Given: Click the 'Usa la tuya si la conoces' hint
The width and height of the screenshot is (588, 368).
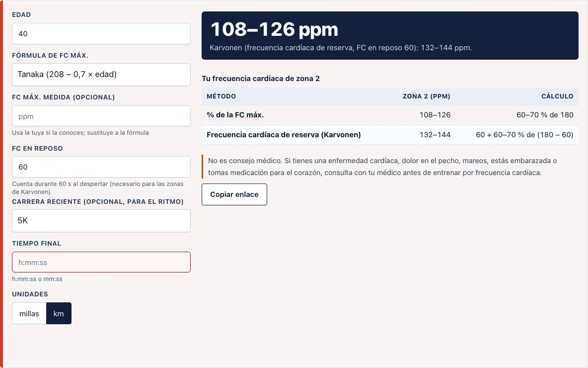Looking at the screenshot, I should pos(80,133).
